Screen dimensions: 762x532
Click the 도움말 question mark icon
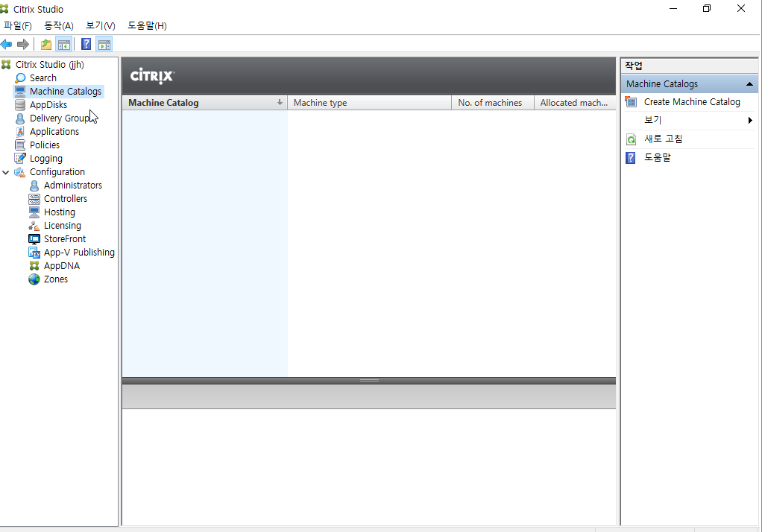pos(630,158)
